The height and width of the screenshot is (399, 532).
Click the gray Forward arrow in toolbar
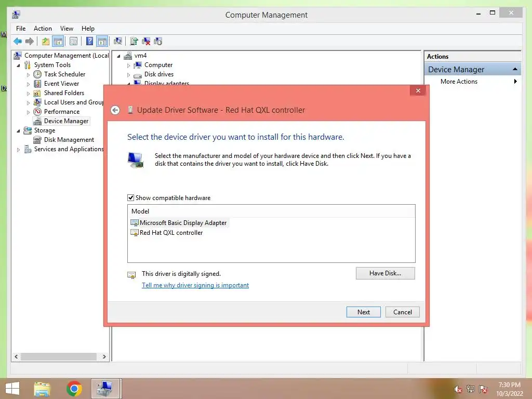pyautogui.click(x=30, y=42)
